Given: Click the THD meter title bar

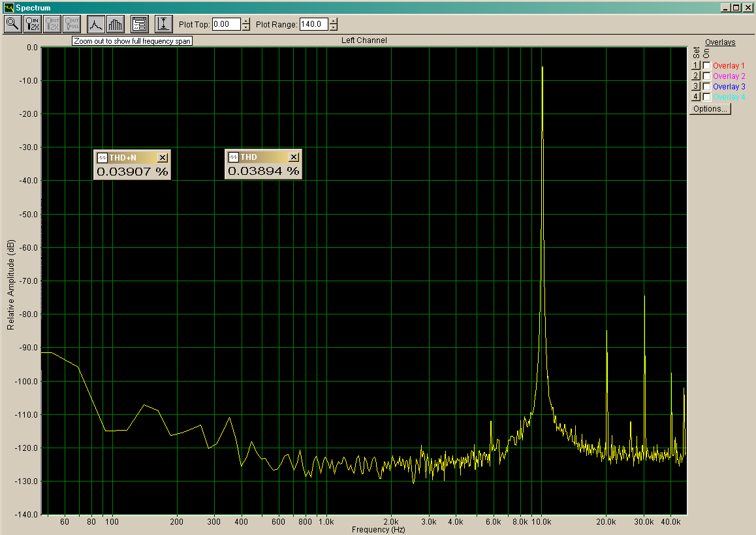Looking at the screenshot, I should 263,157.
